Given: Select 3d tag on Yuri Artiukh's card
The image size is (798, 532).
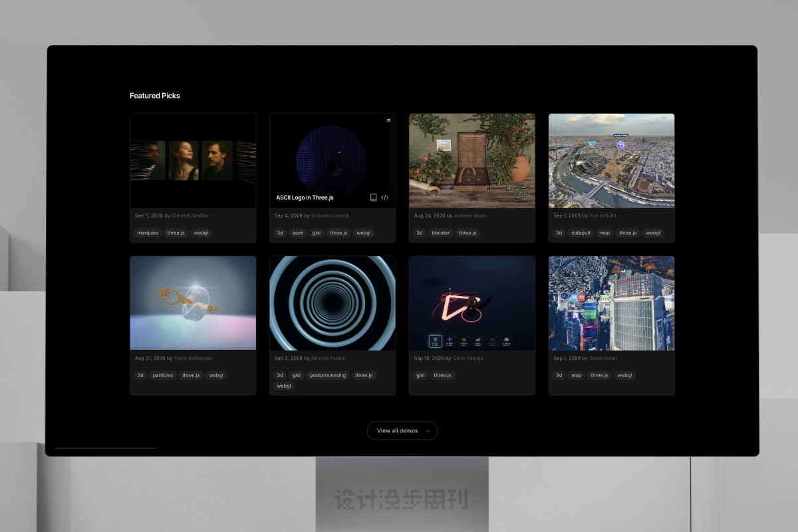Looking at the screenshot, I should [559, 233].
